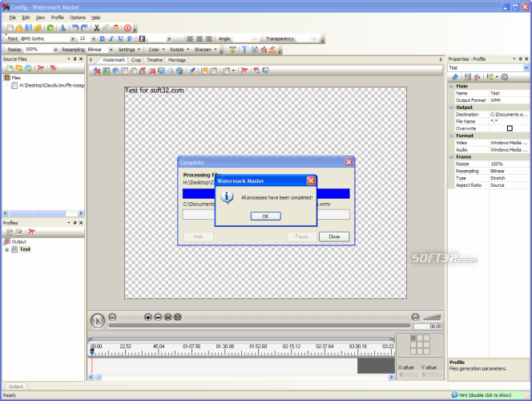
Task: Click the globe icon in Watermark toolbar
Action: click(x=179, y=71)
